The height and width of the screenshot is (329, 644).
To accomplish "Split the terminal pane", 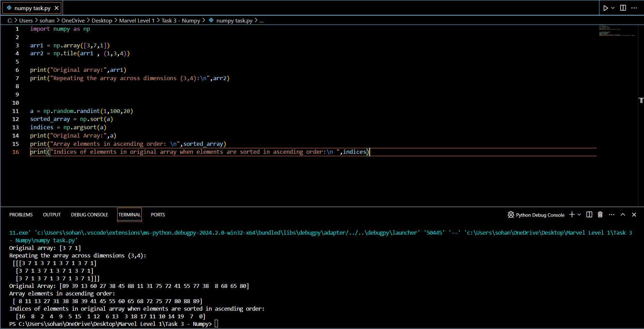I will 589,215.
